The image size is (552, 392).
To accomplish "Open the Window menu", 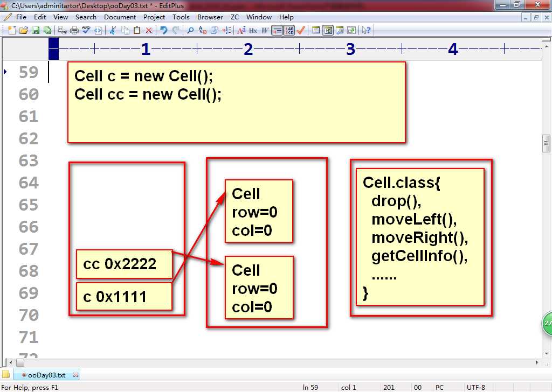I will tap(259, 17).
